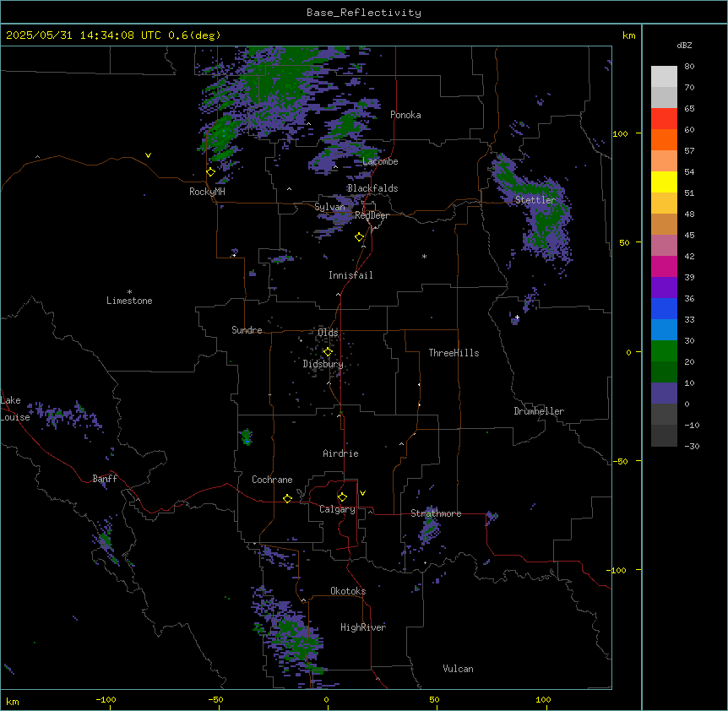Image resolution: width=728 pixels, height=711 pixels.
Task: Click the Stettler city label
Action: [x=535, y=200]
